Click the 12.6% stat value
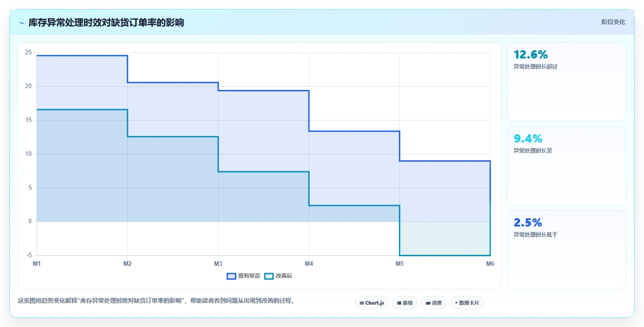The image size is (644, 327). point(531,55)
